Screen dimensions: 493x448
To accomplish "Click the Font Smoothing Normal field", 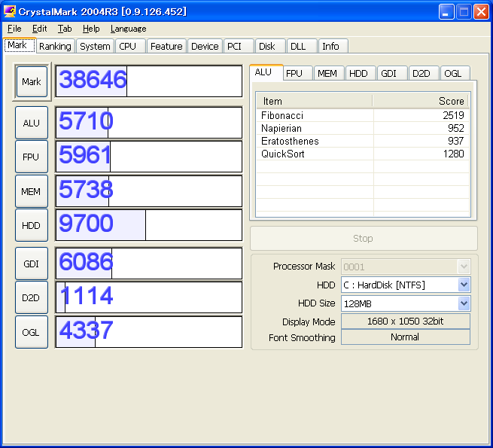I will click(406, 337).
